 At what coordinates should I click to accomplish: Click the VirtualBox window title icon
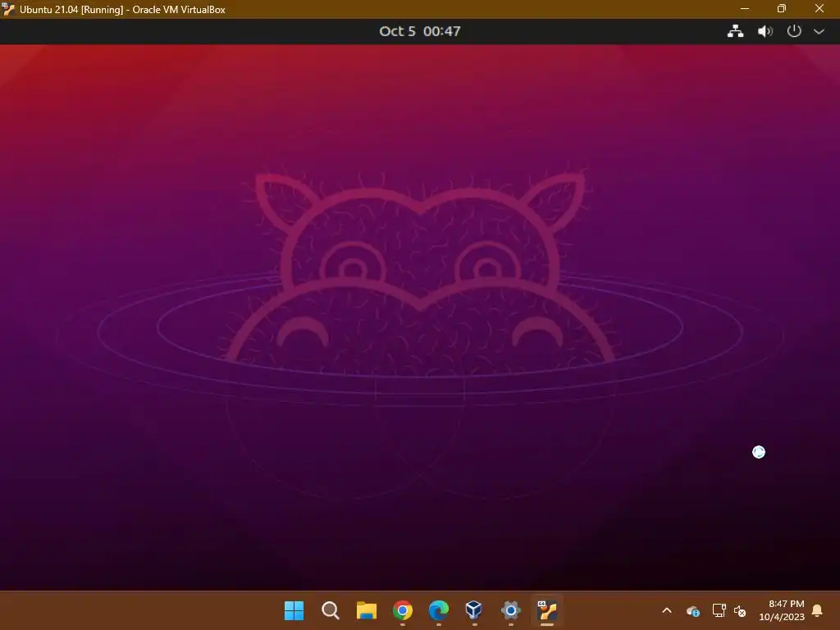[x=8, y=8]
